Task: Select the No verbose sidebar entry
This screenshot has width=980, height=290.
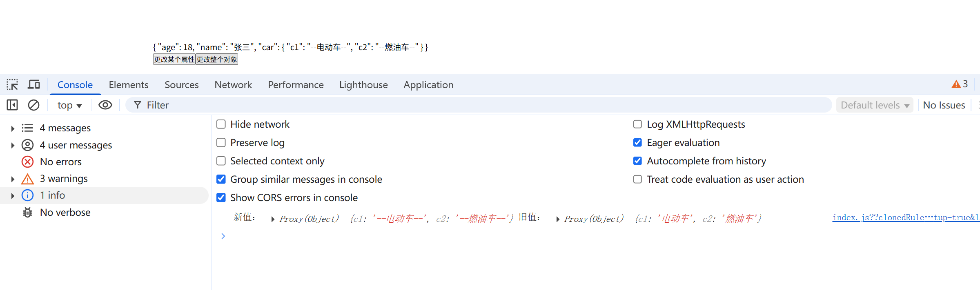Action: point(65,213)
